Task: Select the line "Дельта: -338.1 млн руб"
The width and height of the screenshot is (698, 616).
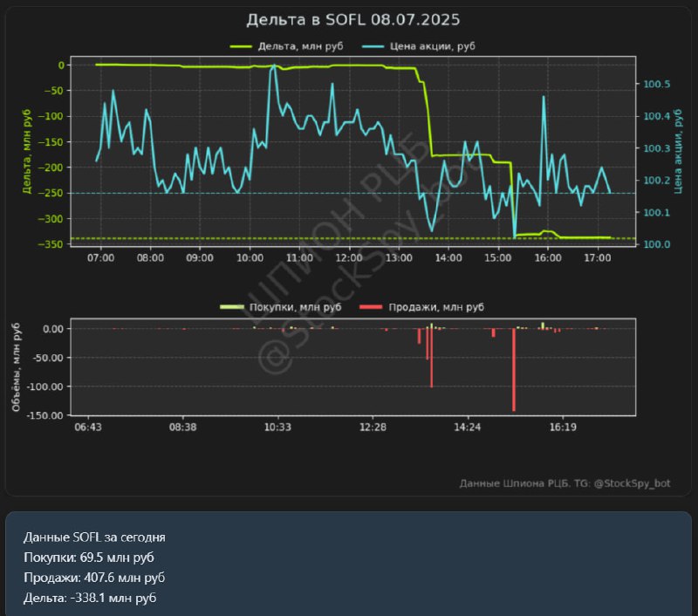Action: click(x=90, y=598)
